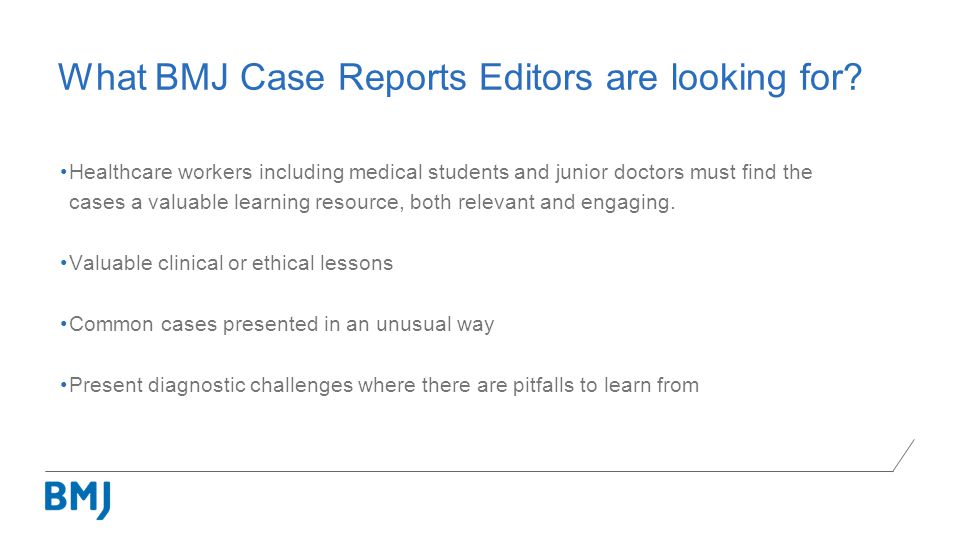Click the words 'unusual way'

pyautogui.click(x=435, y=325)
